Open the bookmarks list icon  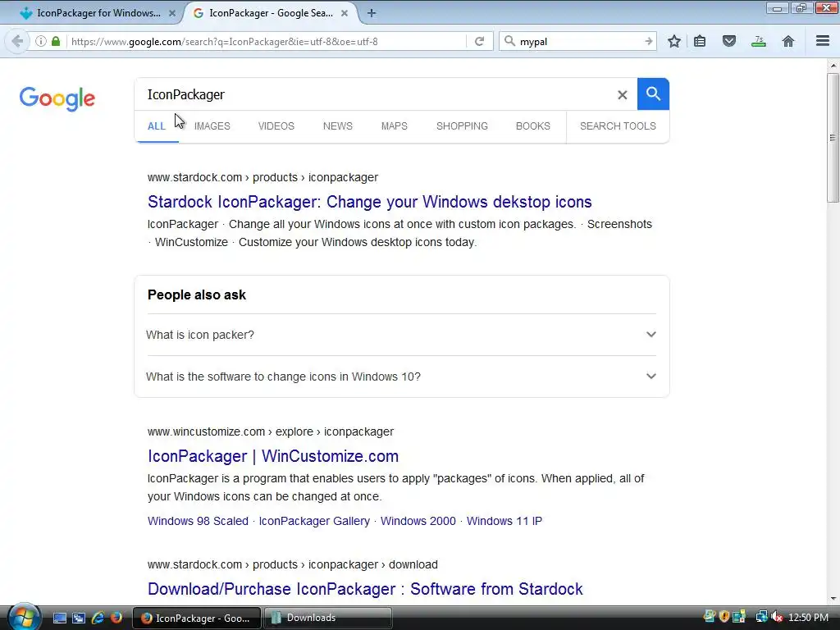pyautogui.click(x=700, y=41)
